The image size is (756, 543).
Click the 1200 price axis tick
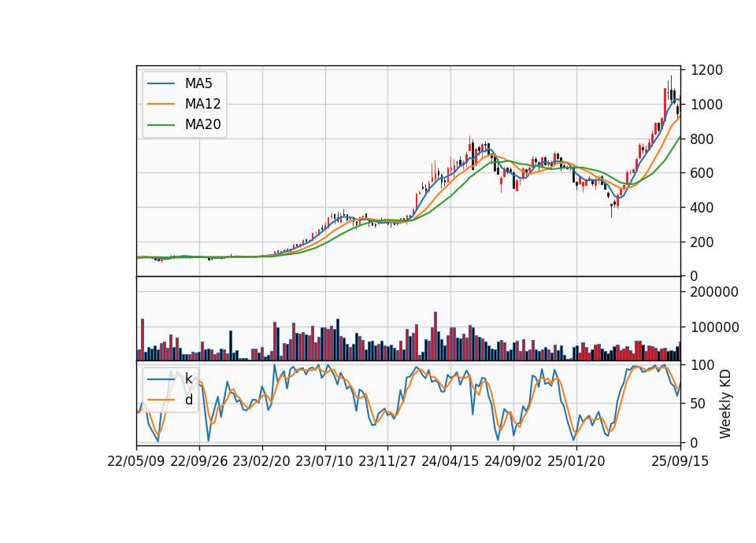coord(707,70)
